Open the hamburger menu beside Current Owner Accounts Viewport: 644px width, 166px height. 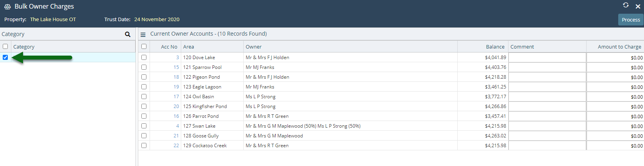pos(143,34)
